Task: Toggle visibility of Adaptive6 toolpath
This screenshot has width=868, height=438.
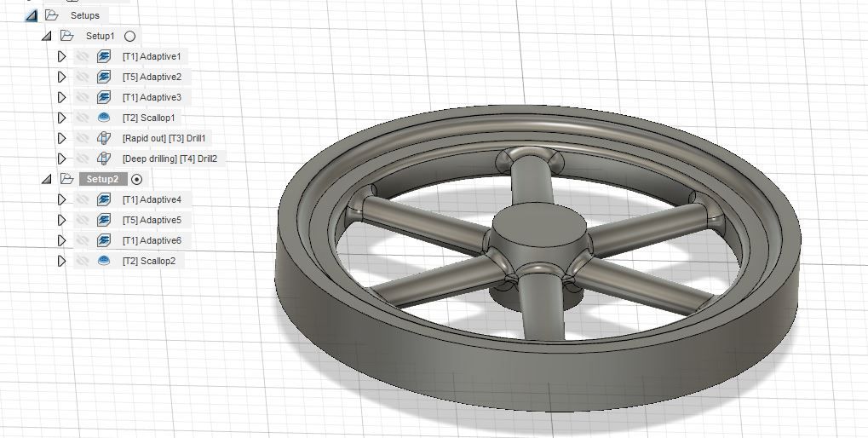Action: pos(83,240)
